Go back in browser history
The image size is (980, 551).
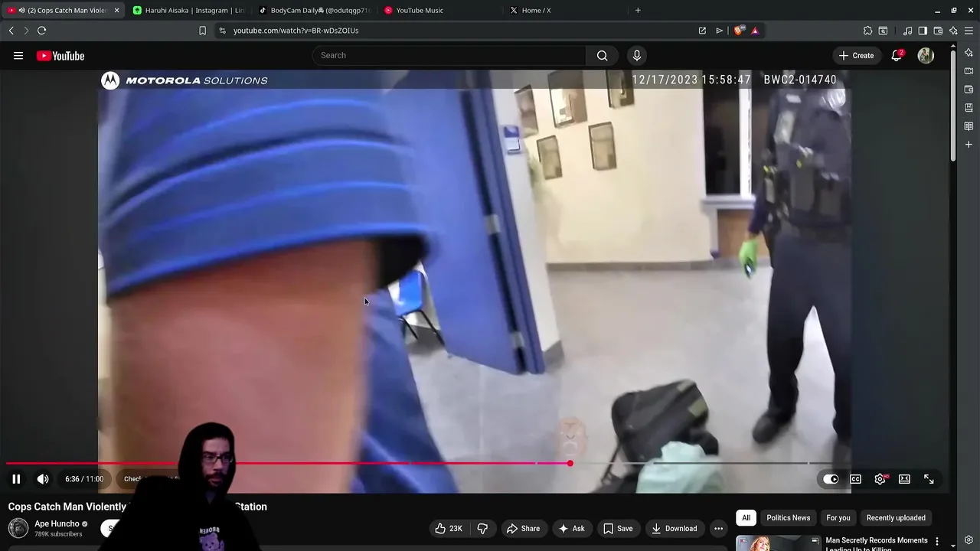[x=11, y=31]
